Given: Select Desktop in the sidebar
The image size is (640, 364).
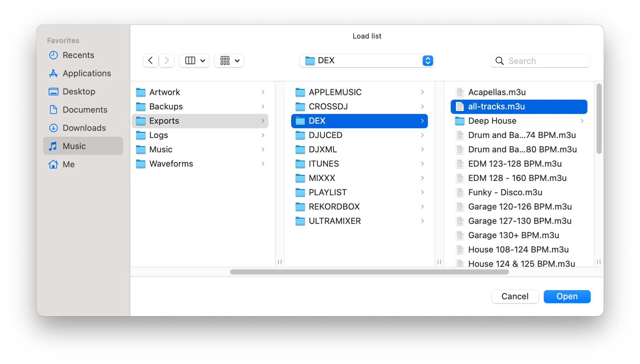Looking at the screenshot, I should (x=79, y=92).
